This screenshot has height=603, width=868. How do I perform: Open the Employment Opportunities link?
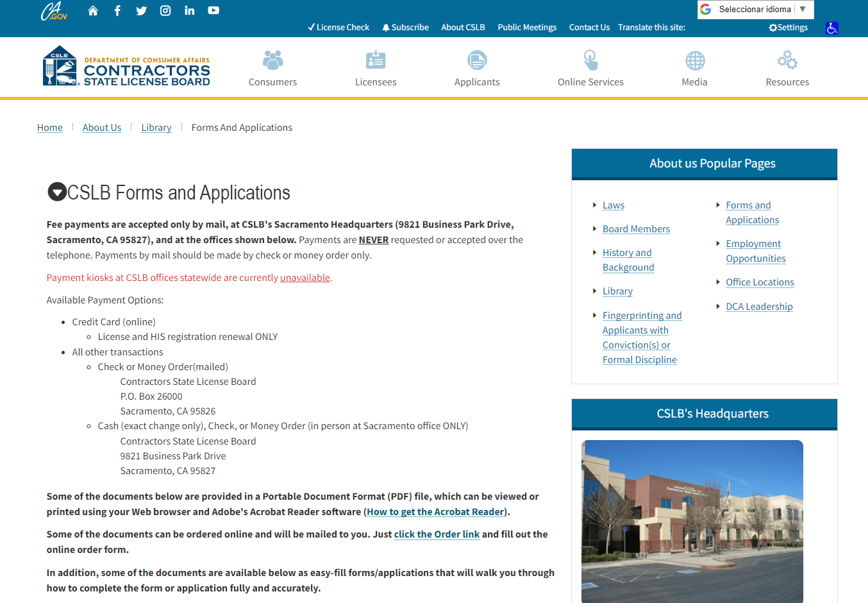[755, 251]
